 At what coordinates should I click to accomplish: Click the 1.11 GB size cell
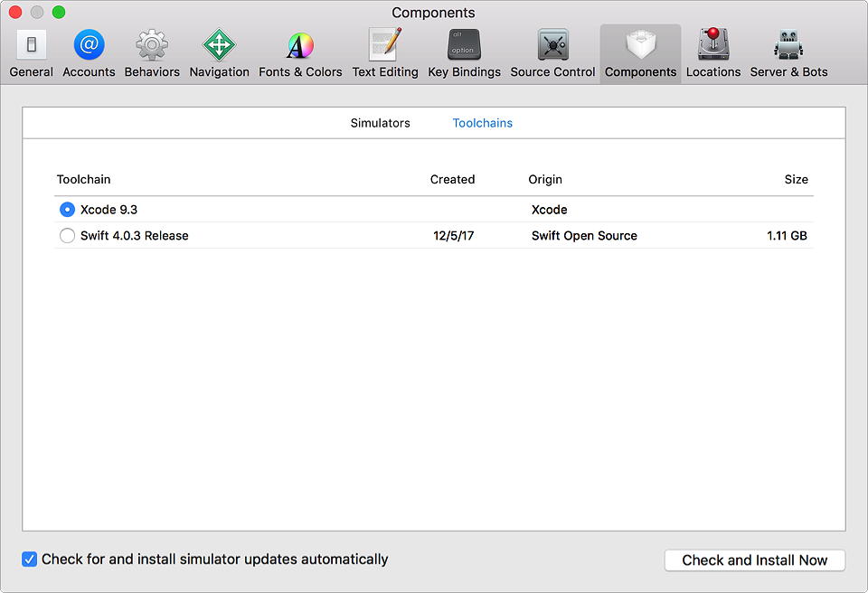click(787, 235)
